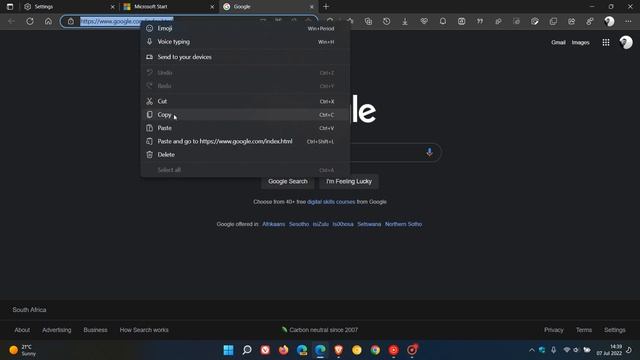
Task: Click the browser back arrow
Action: tap(11, 21)
